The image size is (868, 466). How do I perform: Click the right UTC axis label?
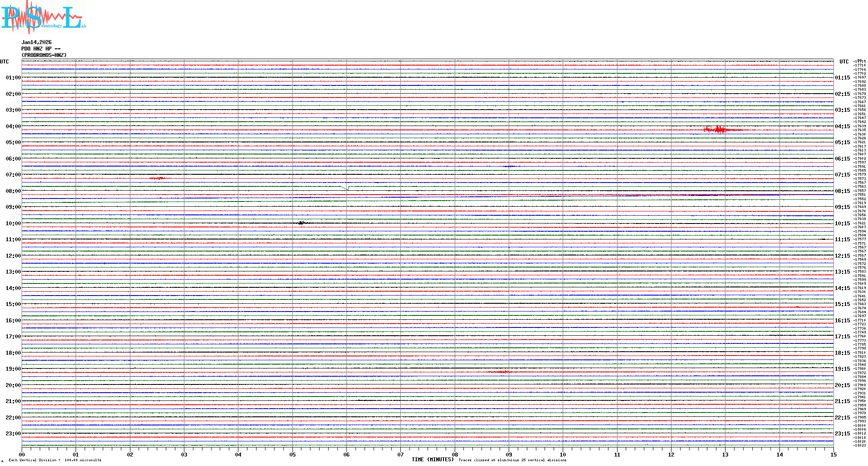coord(844,62)
